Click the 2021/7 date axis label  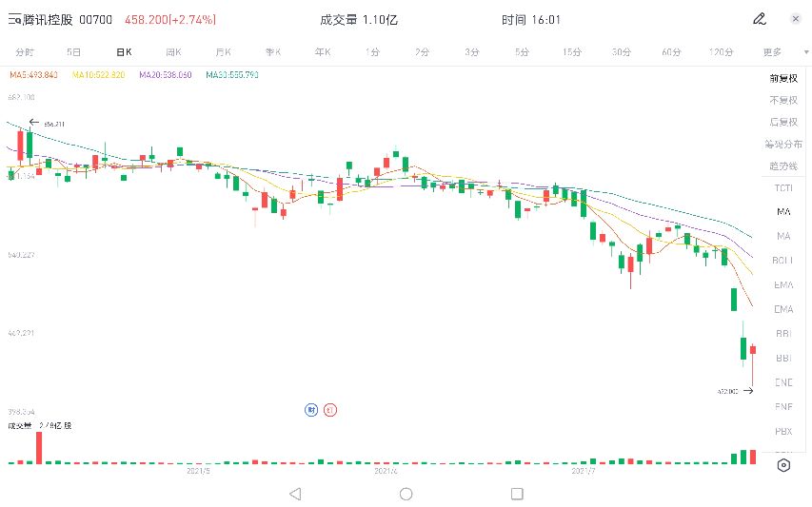tap(584, 471)
